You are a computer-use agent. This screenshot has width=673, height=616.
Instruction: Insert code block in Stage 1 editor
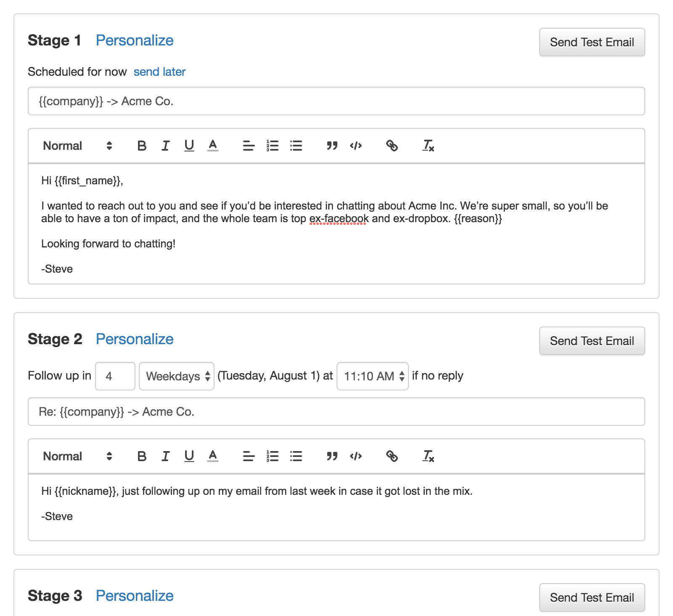point(356,146)
